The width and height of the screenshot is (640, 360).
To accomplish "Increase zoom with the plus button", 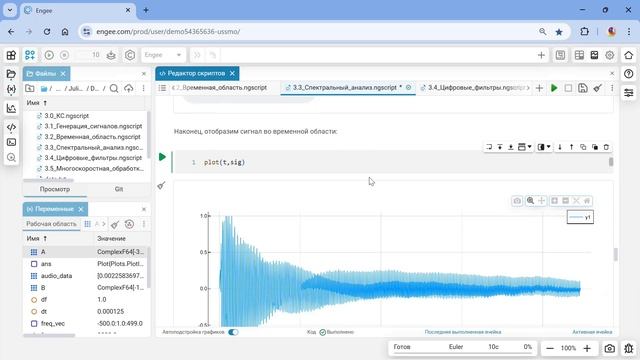I will point(587,348).
